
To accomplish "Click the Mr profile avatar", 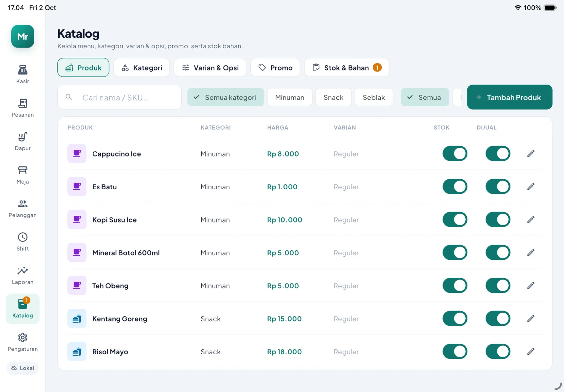I will pos(23,36).
